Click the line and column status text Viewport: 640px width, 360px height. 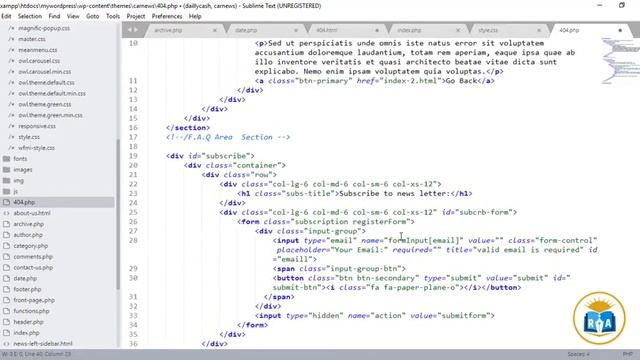click(x=49, y=354)
